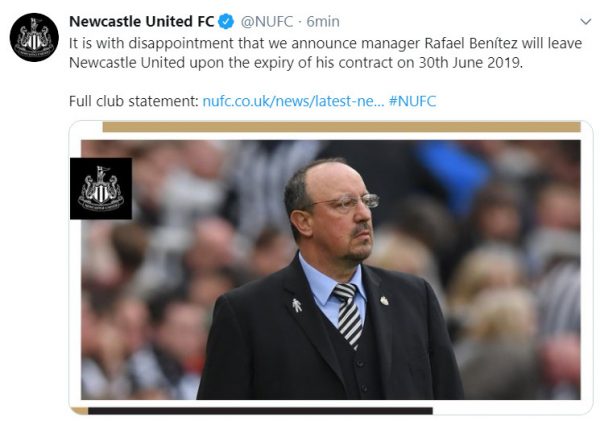600x421 pixels.
Task: Open the nufc.co.uk/news/latest-ne... link
Action: click(293, 101)
